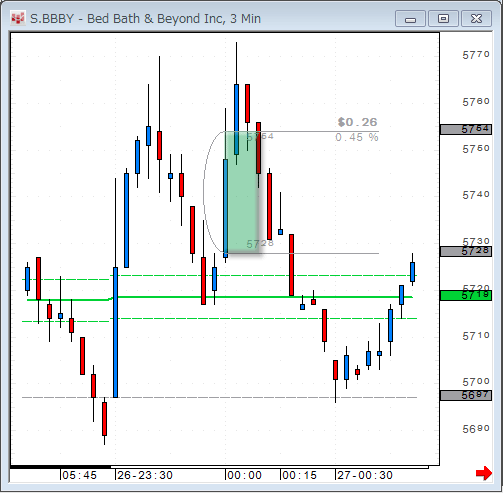Click the 5710 price scale label
Image resolution: width=503 pixels, height=493 pixels.
pos(476,336)
